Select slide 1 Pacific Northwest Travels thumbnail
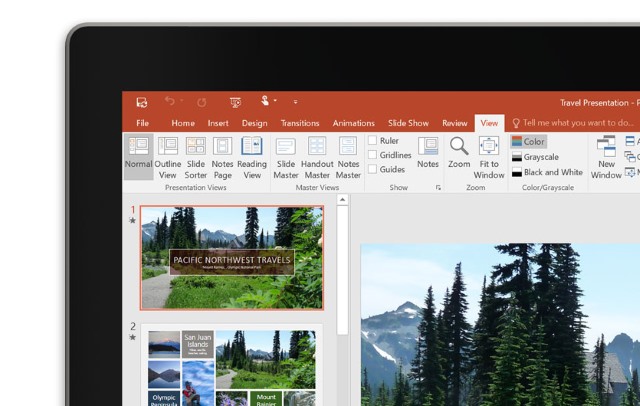 coord(232,258)
